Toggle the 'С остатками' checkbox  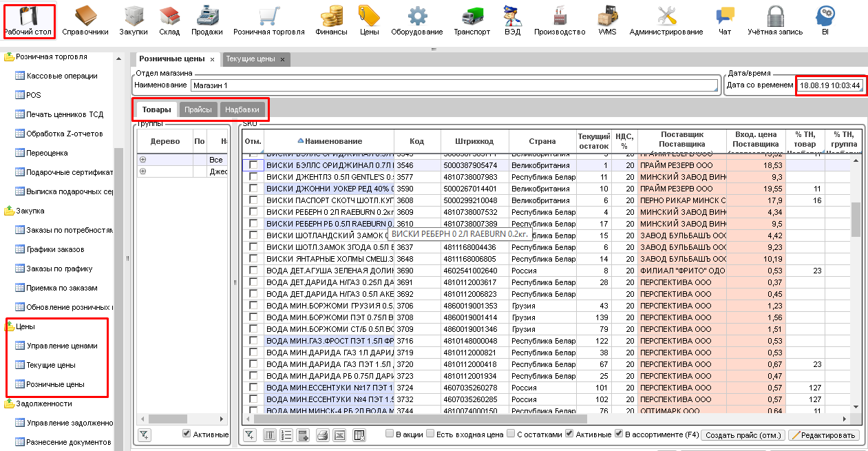point(510,434)
